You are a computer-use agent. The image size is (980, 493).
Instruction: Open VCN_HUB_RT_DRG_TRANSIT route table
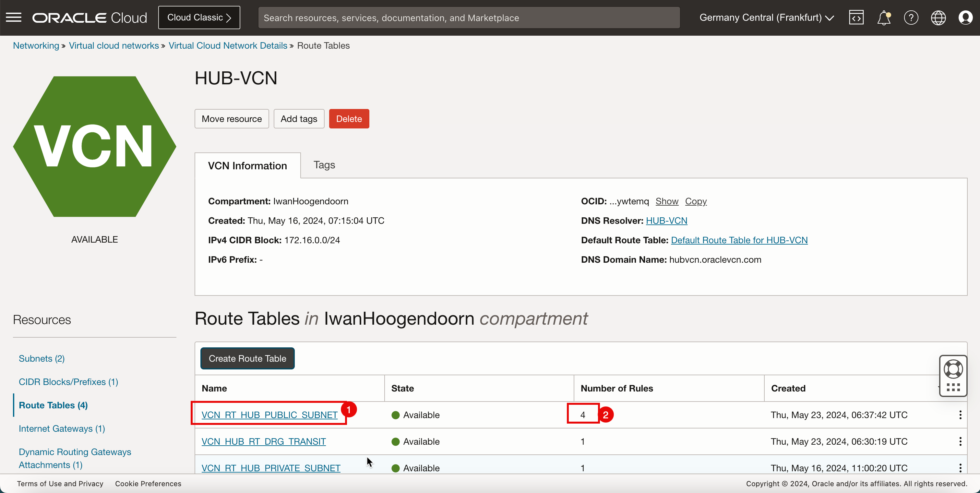[x=263, y=441]
